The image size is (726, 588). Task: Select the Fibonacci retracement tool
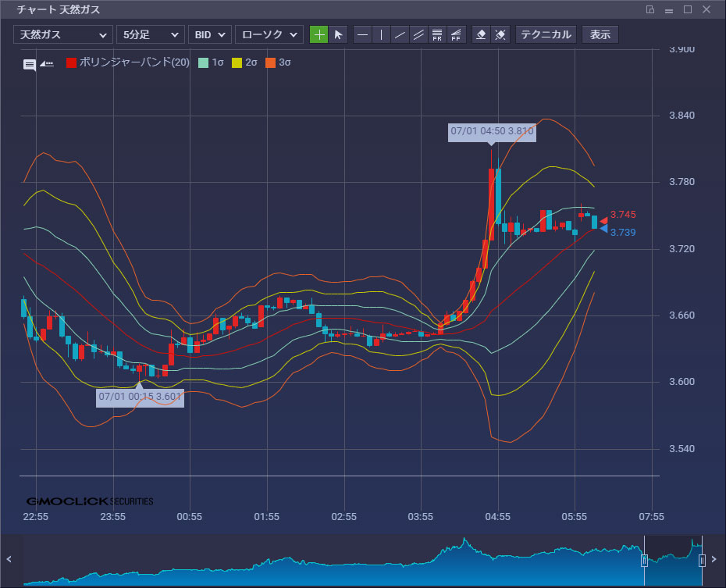tap(438, 34)
